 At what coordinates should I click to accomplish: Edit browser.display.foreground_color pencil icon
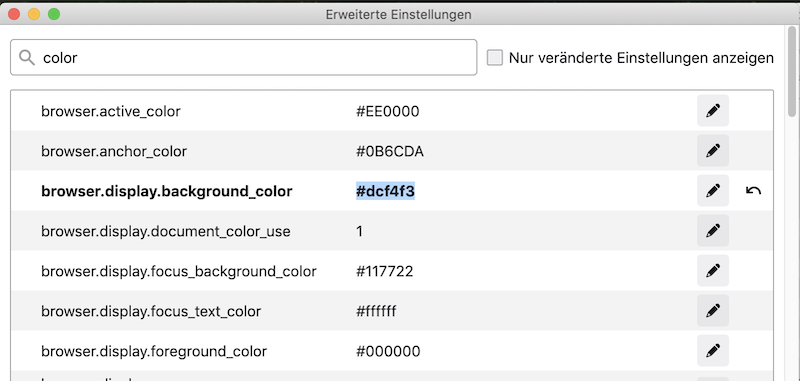(x=713, y=351)
